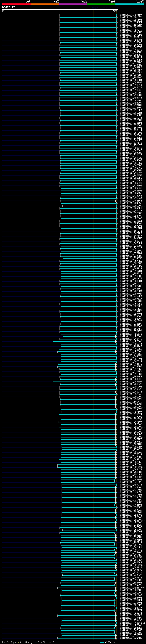Select hit label UniRef100_P46077

coord(131,87)
